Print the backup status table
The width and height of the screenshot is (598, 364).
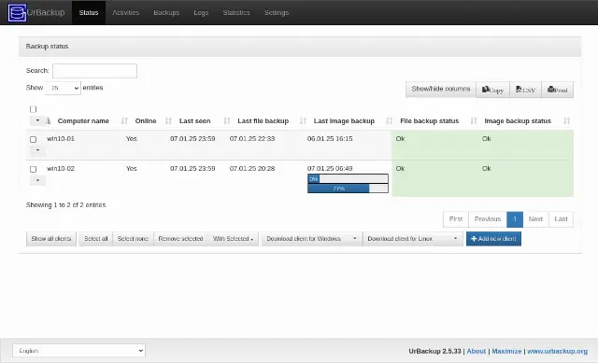[557, 90]
